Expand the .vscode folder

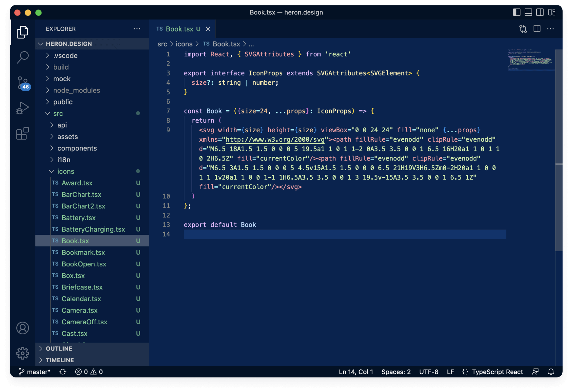[92, 56]
